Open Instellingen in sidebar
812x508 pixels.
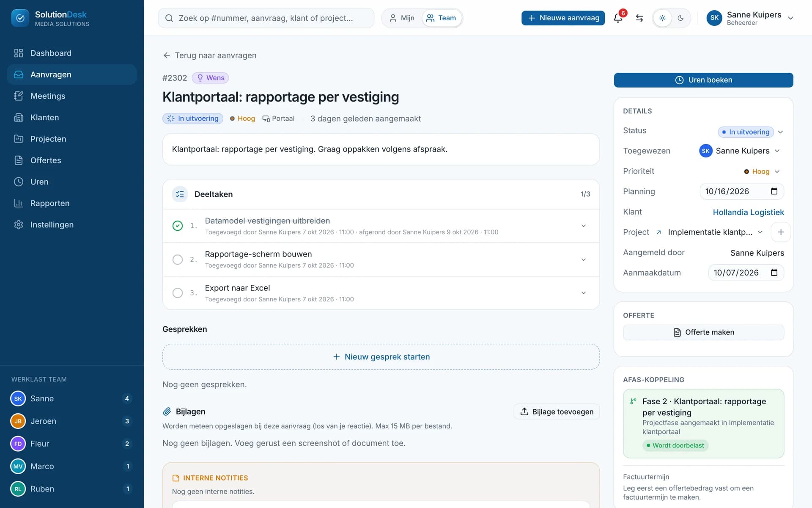72,225
